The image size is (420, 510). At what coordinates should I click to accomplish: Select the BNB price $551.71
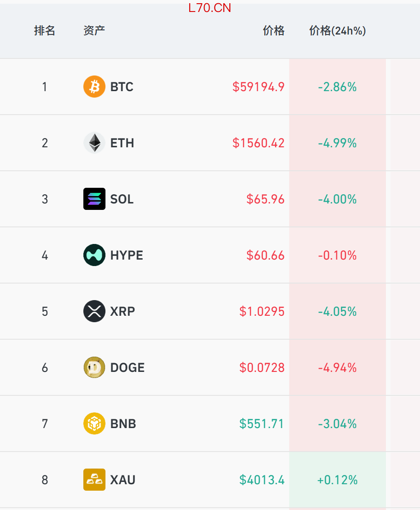262,423
